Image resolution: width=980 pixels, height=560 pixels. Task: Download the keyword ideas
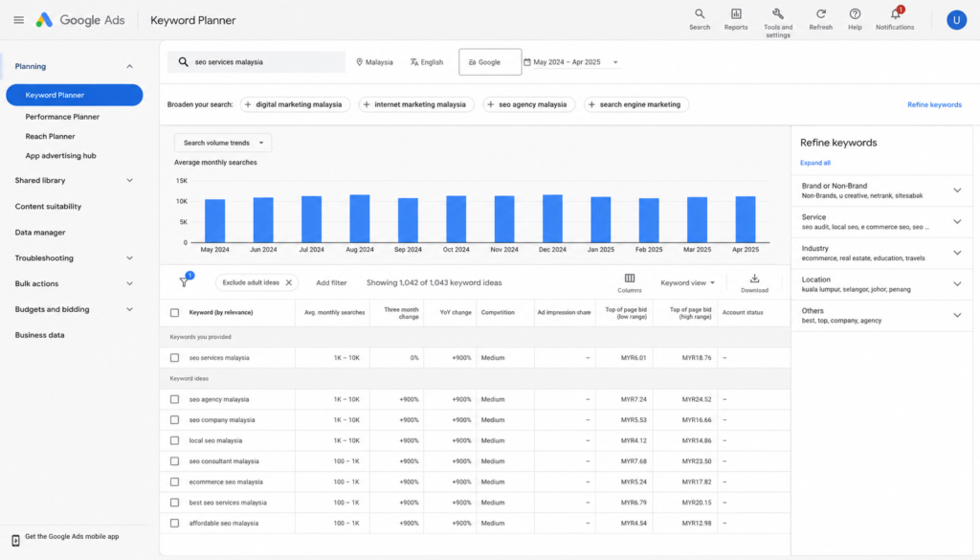(x=754, y=282)
